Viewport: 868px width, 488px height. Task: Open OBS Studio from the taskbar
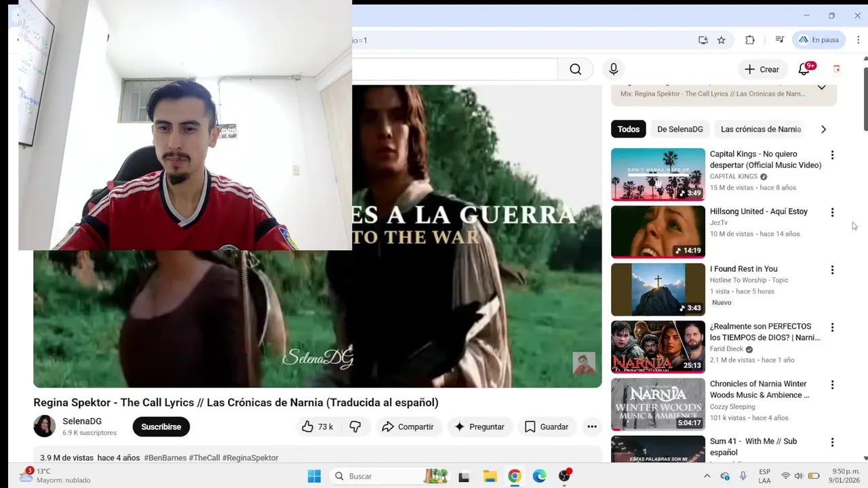[564, 476]
